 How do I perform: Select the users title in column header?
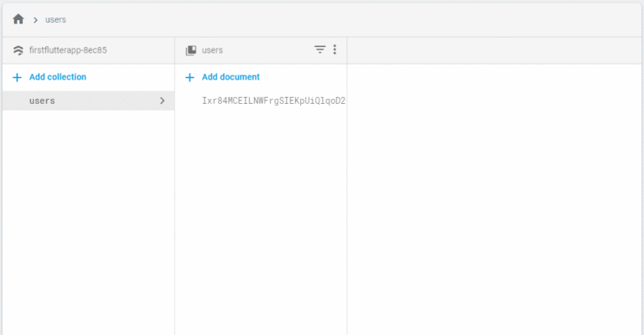(x=212, y=50)
